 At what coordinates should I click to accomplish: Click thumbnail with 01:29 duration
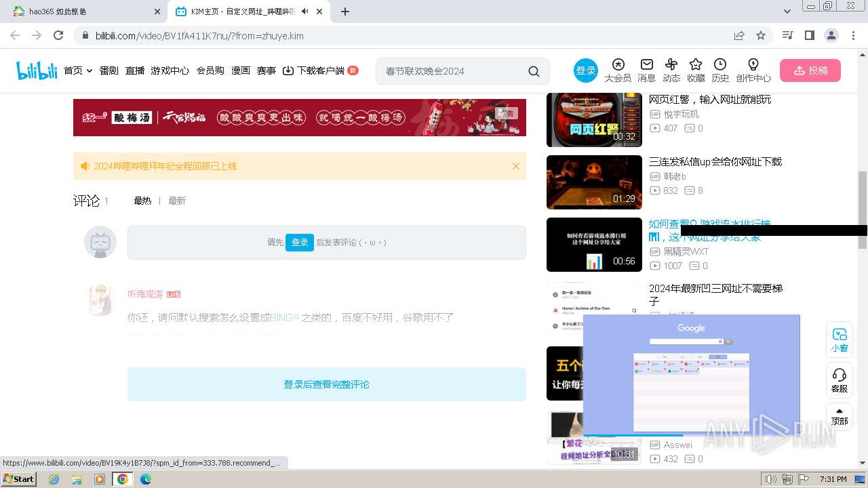pos(594,182)
